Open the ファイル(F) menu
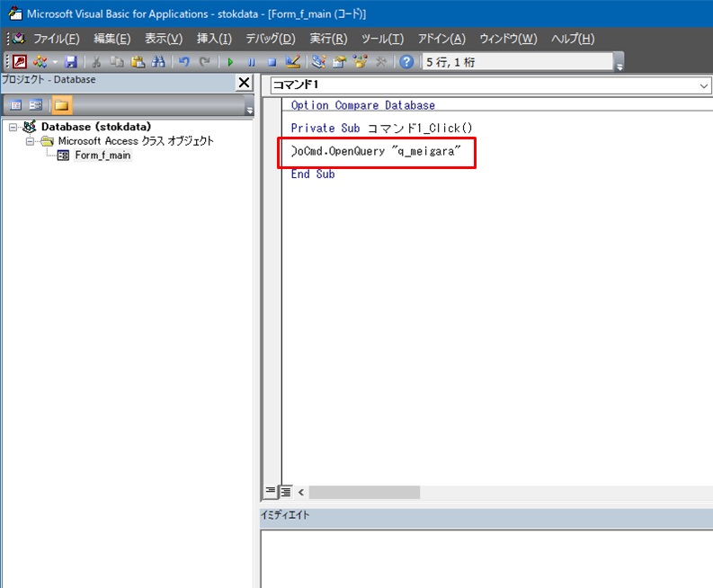 [57, 39]
